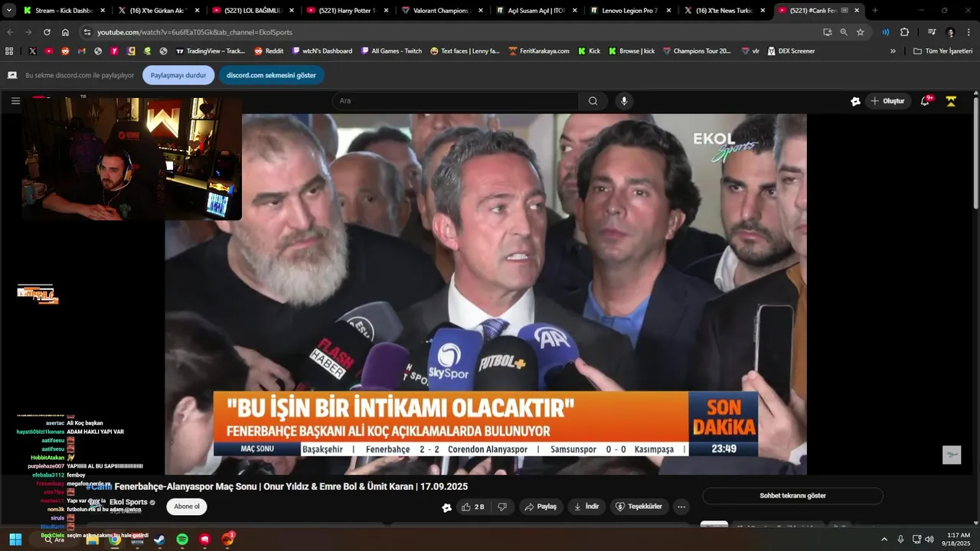Switch to X'te News Turkic tab

[x=726, y=11]
